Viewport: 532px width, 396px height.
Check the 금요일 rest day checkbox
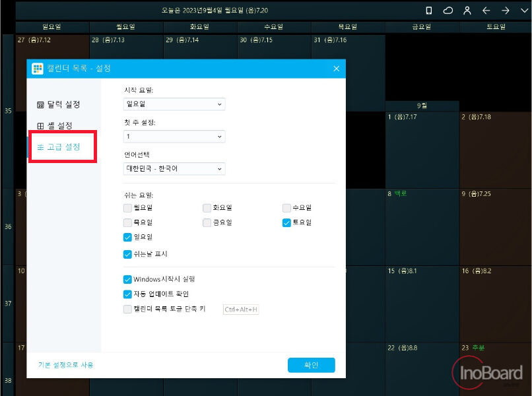[207, 222]
